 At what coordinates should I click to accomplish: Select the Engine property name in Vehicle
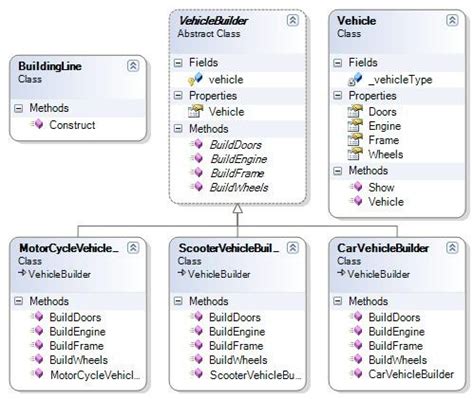click(384, 126)
